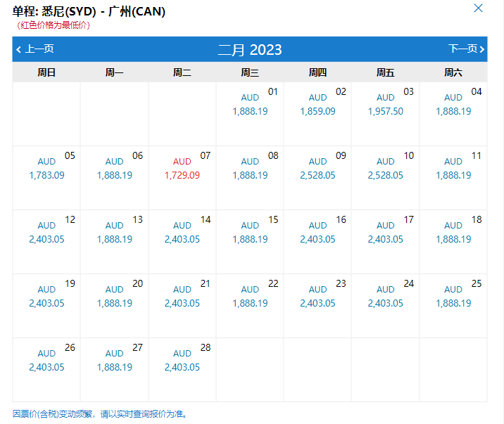
Task: Click the 周一 column header
Action: [115, 72]
